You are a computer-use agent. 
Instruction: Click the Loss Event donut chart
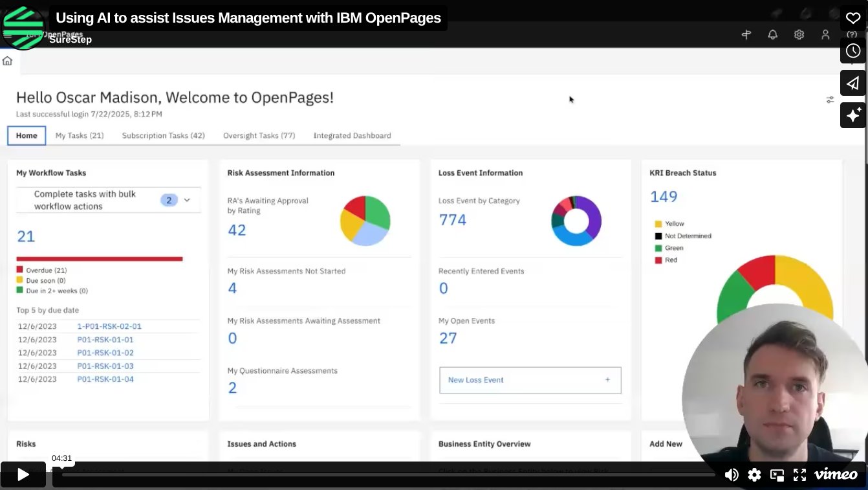tap(576, 221)
